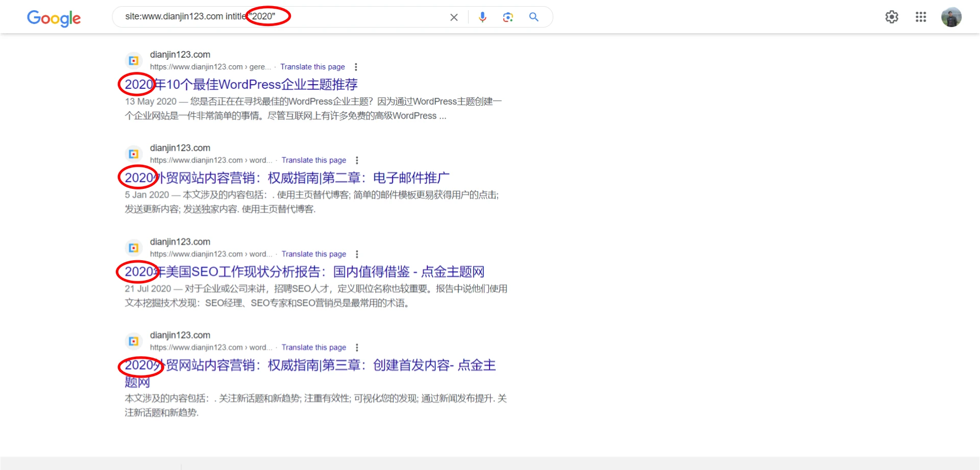Translate this page for 美国SEO result

314,254
